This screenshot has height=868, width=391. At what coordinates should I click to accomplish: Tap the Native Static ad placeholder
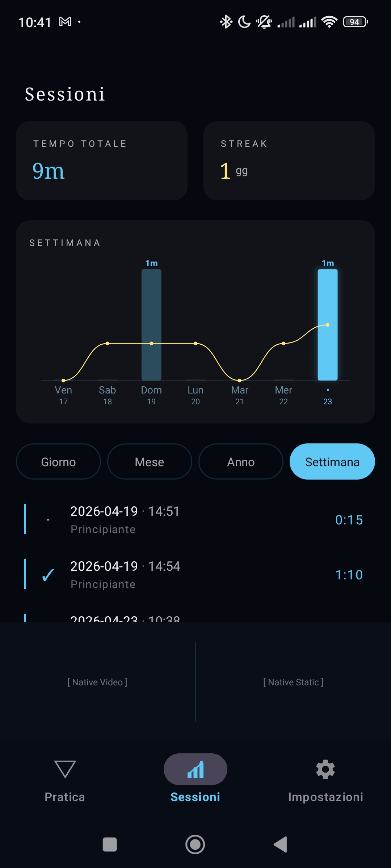(x=293, y=682)
